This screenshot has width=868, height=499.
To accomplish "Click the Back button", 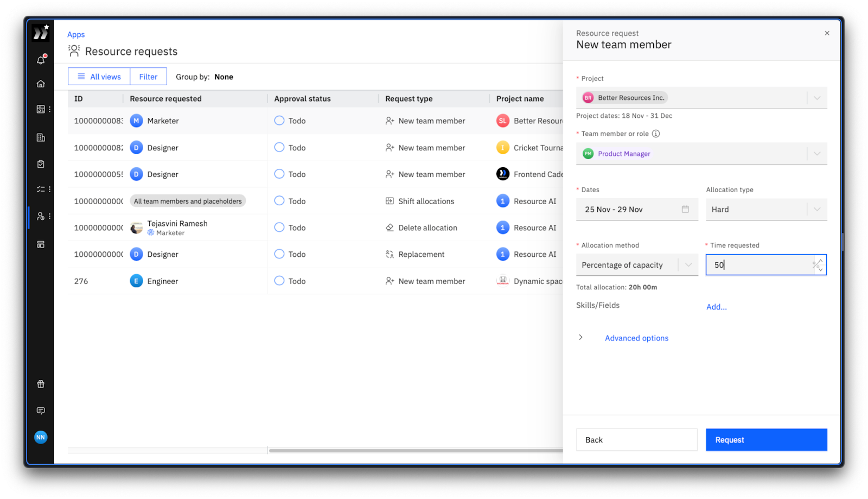I will point(636,440).
